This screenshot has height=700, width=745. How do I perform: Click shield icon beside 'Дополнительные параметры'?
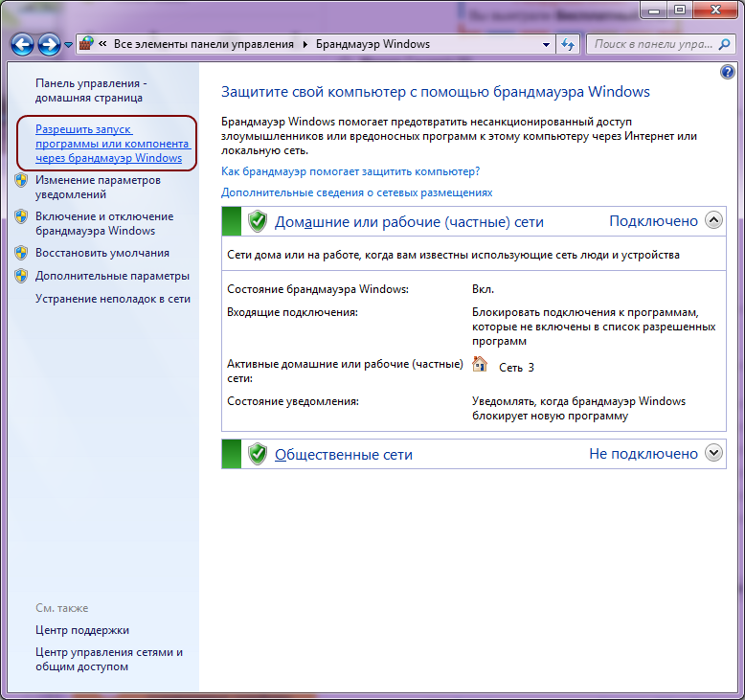point(21,276)
